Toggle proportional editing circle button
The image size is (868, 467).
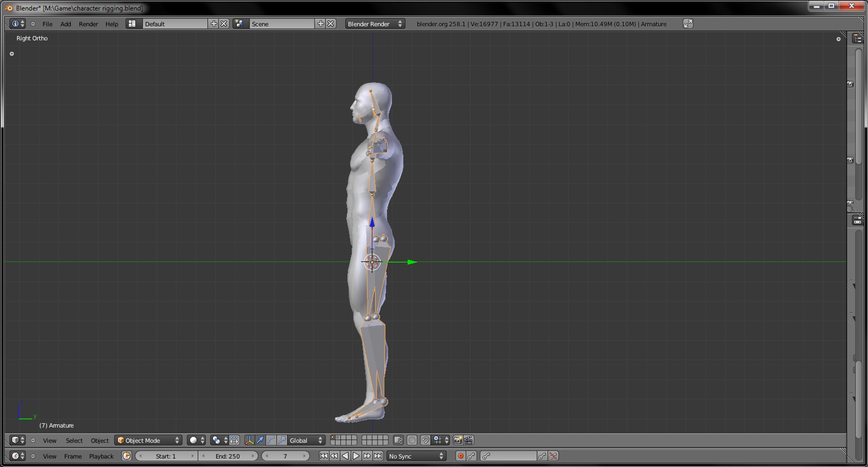click(412, 440)
